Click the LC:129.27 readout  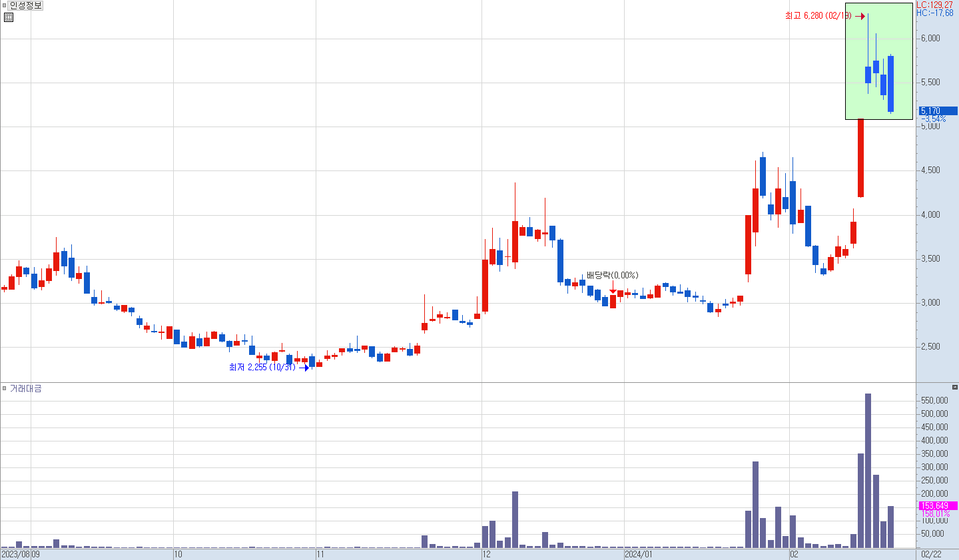(934, 5)
